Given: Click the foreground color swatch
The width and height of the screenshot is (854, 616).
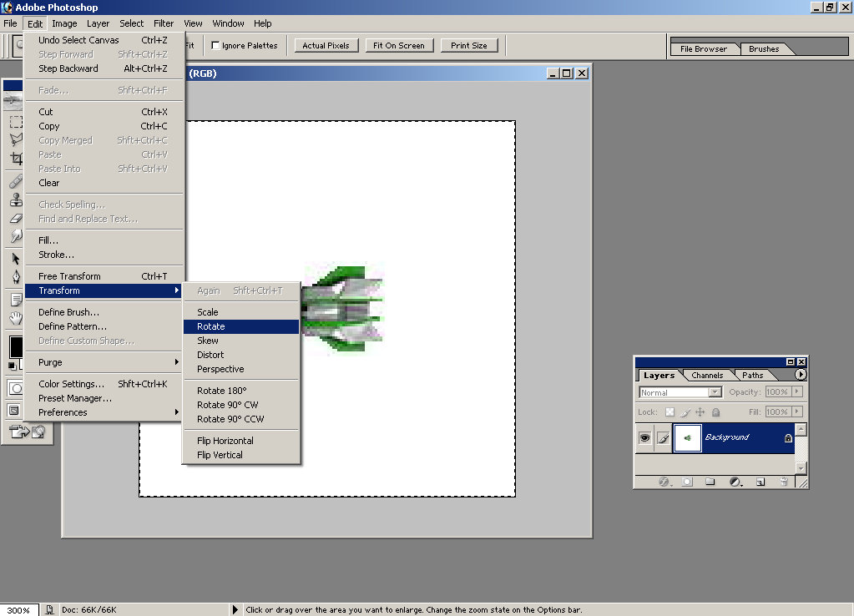Looking at the screenshot, I should pos(15,346).
